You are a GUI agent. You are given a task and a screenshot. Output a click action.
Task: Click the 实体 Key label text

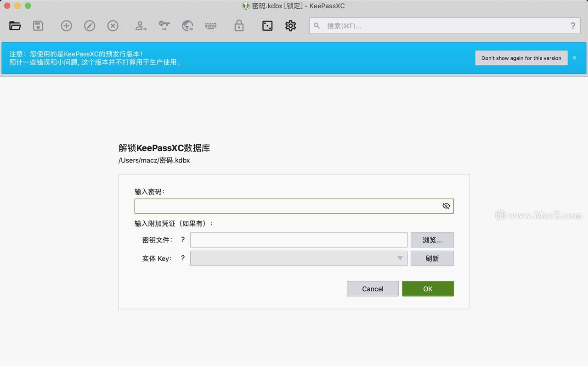tap(157, 259)
